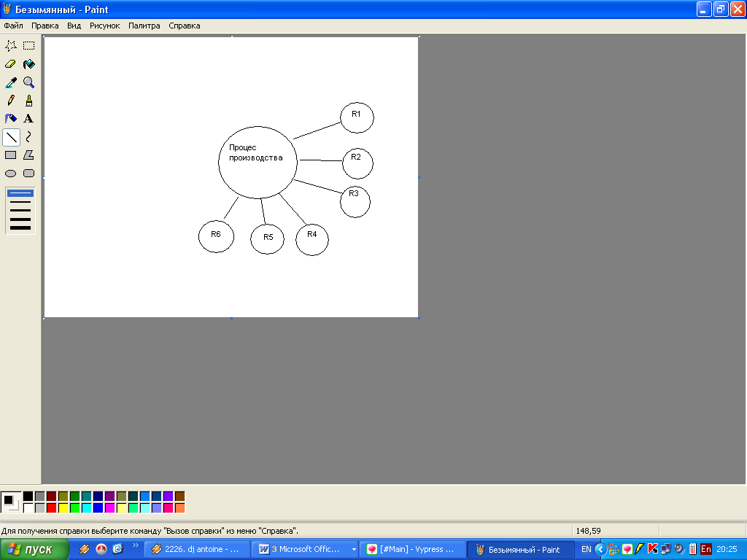Choose the brown color swatch

tap(179, 496)
